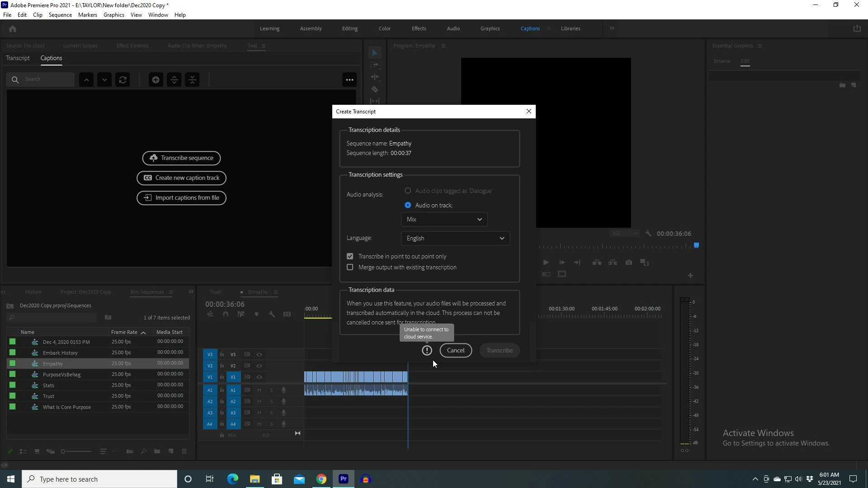Click the split caption segment icon

[x=174, y=80]
